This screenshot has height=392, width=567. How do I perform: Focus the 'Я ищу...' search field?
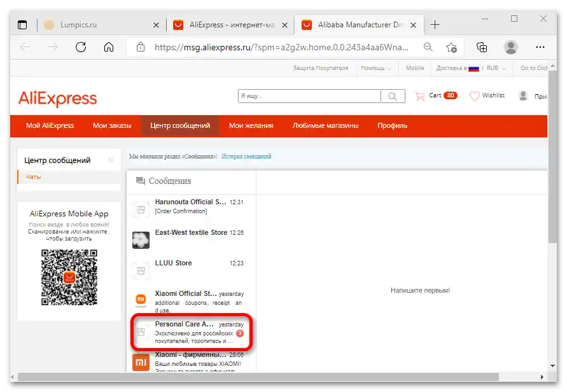309,96
